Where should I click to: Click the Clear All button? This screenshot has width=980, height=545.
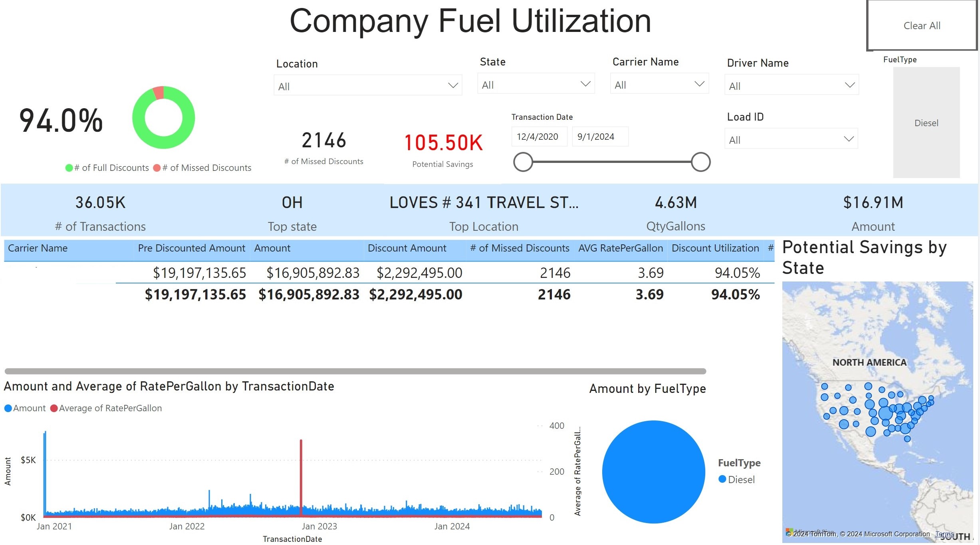click(x=922, y=25)
